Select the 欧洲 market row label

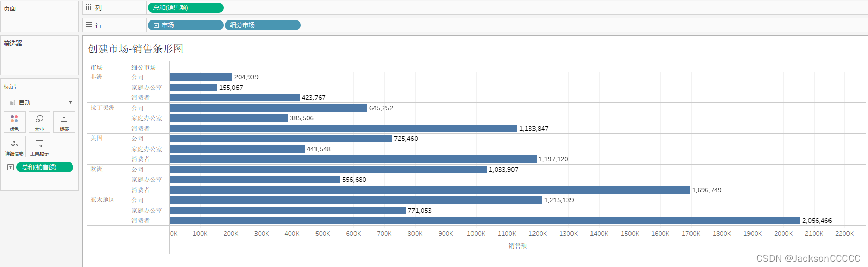pyautogui.click(x=96, y=169)
